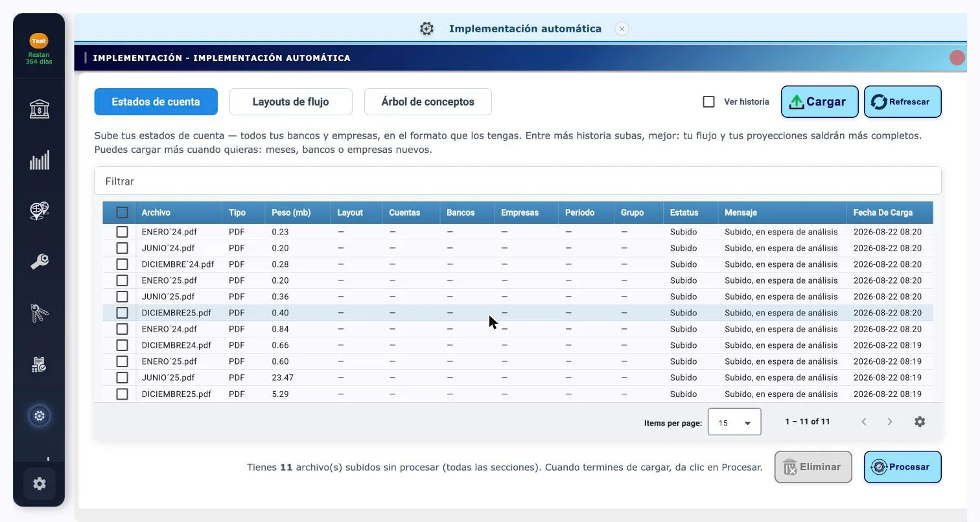Check the ENERO´24.pdf 0.23 mb row checkbox
The image size is (980, 522).
pyautogui.click(x=122, y=232)
